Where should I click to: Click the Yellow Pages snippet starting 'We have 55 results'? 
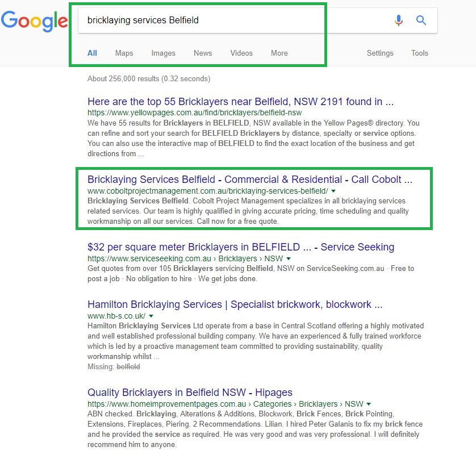pyautogui.click(x=253, y=139)
